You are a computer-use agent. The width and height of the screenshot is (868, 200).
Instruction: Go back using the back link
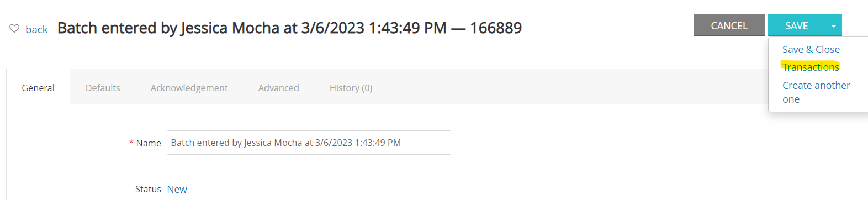pos(36,29)
